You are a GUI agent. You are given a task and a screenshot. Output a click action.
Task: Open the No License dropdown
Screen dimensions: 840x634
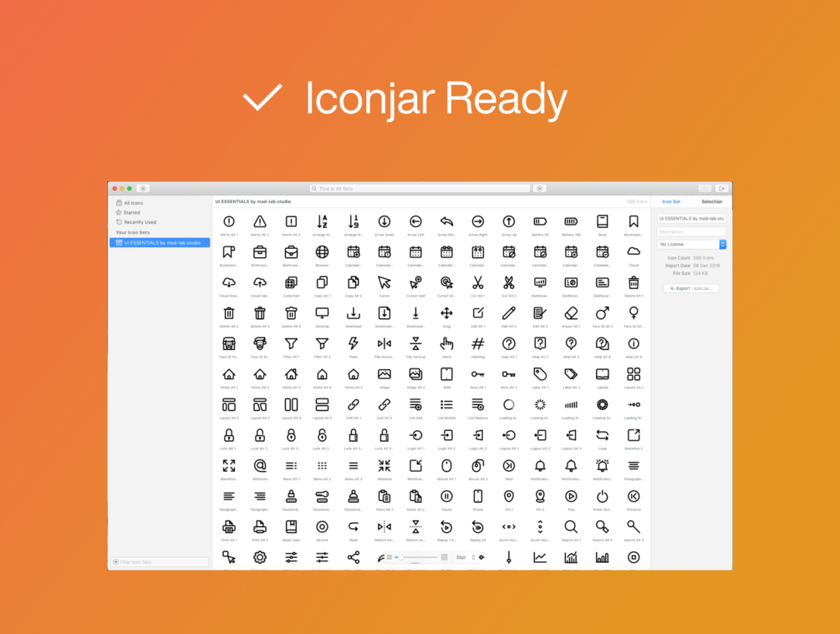[x=691, y=244]
